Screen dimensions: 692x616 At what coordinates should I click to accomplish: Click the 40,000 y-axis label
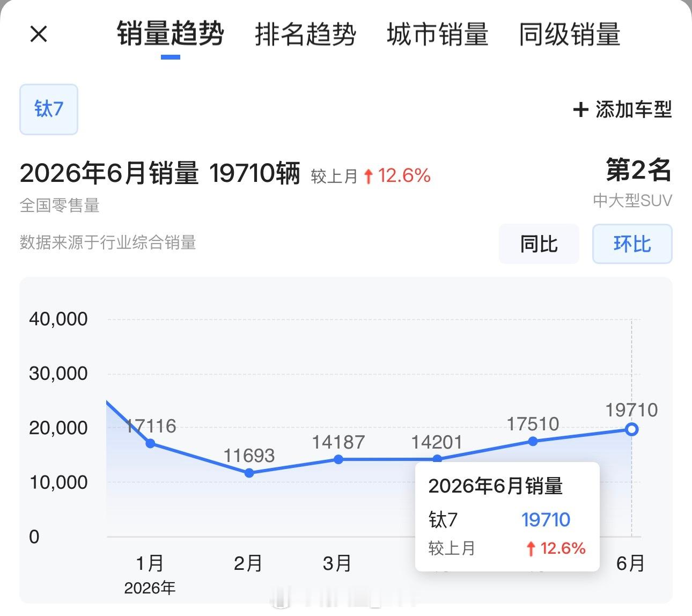(x=58, y=319)
